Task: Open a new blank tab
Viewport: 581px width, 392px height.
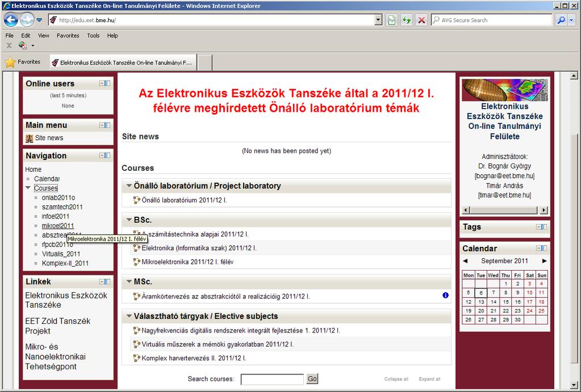Action: (x=205, y=62)
